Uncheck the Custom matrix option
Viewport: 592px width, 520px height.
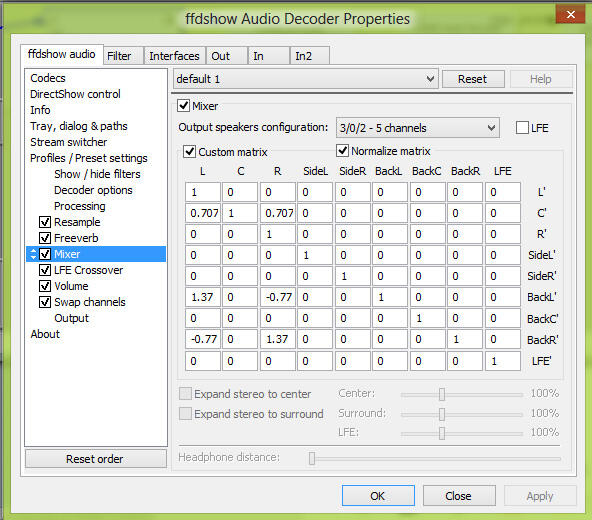tap(189, 152)
